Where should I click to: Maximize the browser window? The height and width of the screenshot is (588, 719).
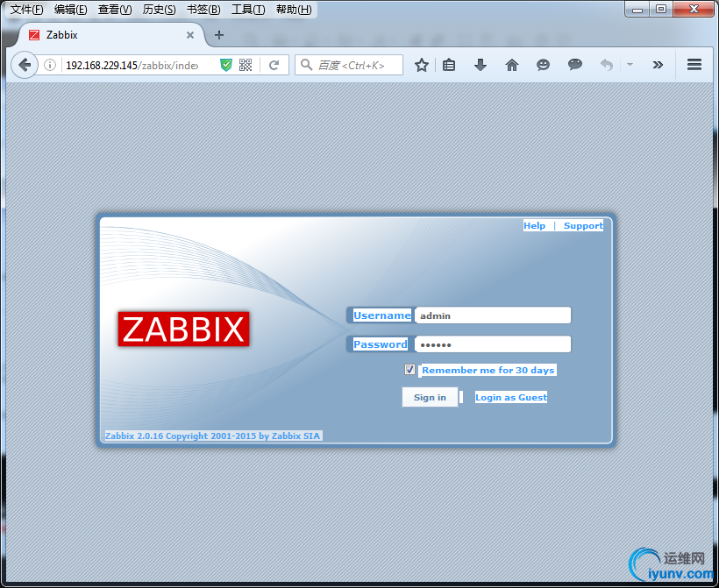[x=661, y=8]
